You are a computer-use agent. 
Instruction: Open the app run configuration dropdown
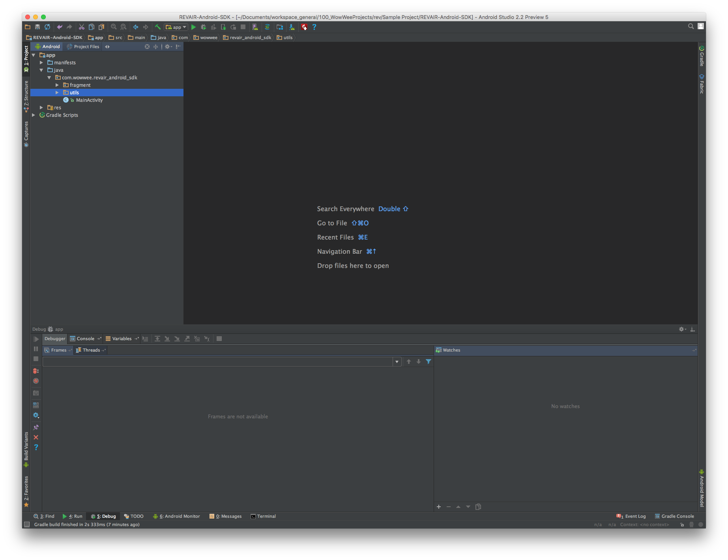[x=176, y=27]
